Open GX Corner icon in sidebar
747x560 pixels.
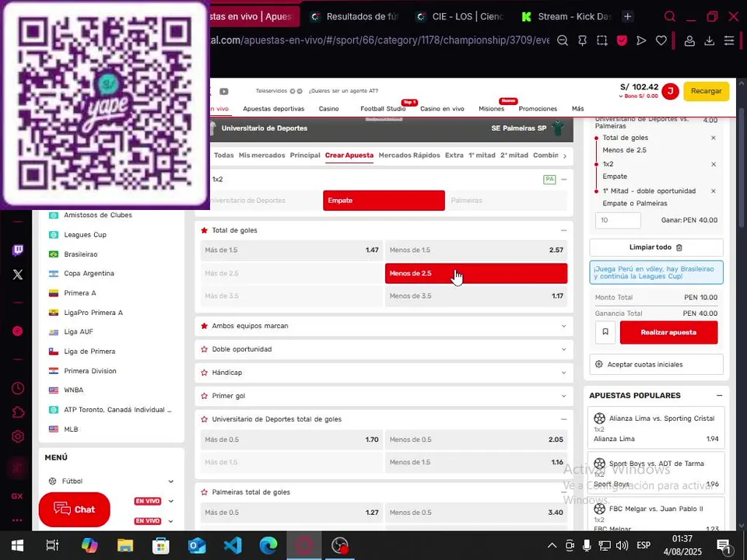pos(17,495)
